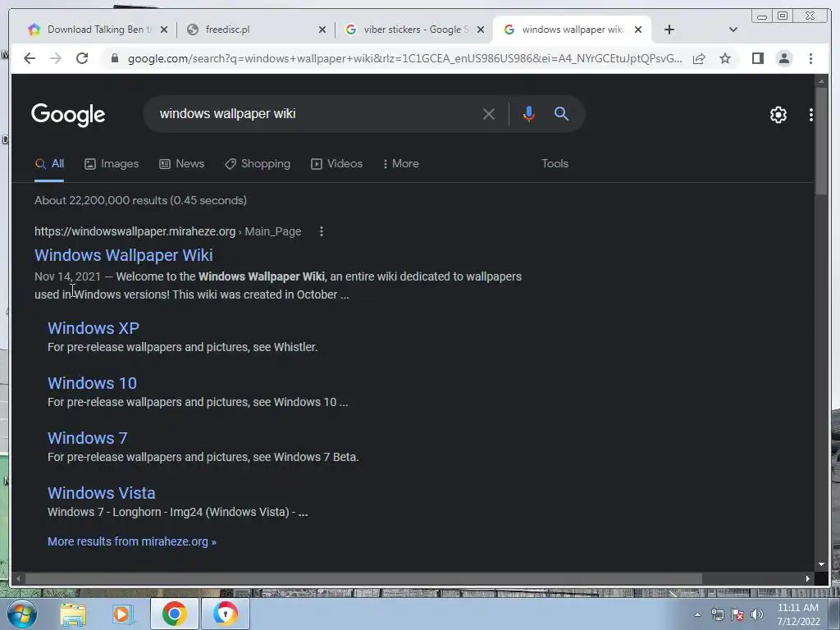Click the taskbar icon right of Chrome
Image resolution: width=840 pixels, height=630 pixels.
click(225, 614)
